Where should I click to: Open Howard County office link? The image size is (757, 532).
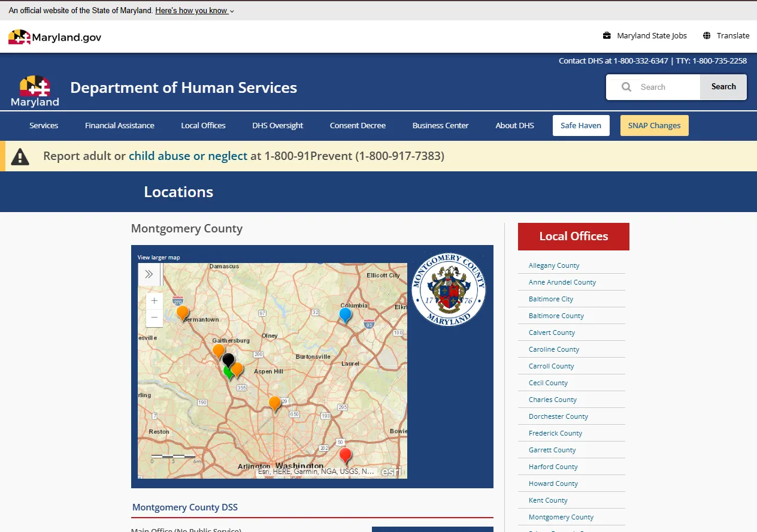pyautogui.click(x=553, y=483)
